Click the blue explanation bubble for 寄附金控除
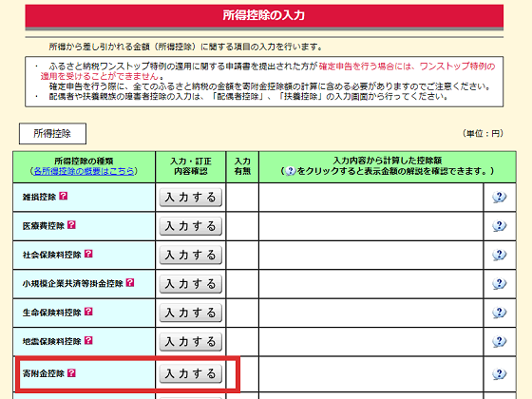 coord(499,374)
